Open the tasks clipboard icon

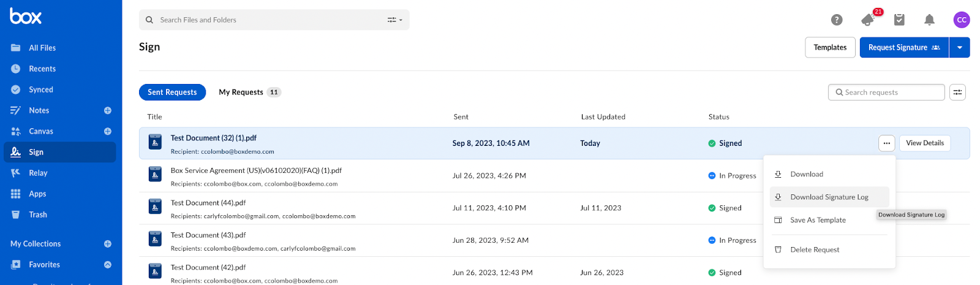pos(899,20)
